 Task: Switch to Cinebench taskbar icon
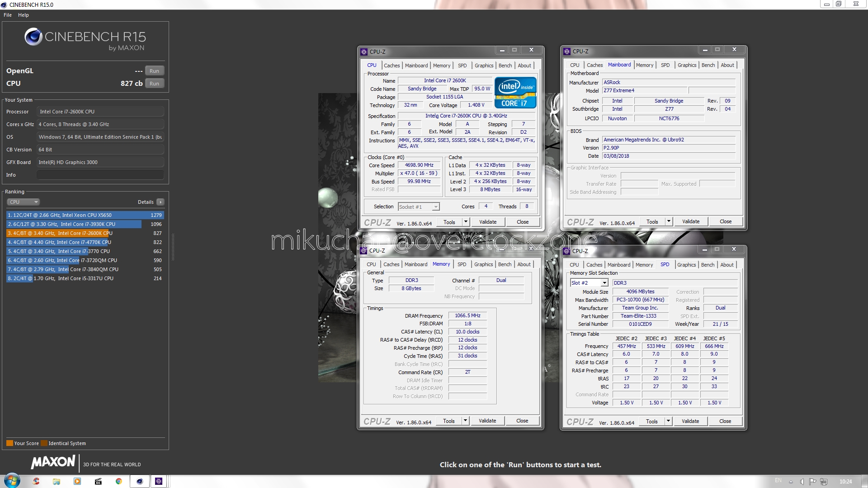[x=139, y=481]
